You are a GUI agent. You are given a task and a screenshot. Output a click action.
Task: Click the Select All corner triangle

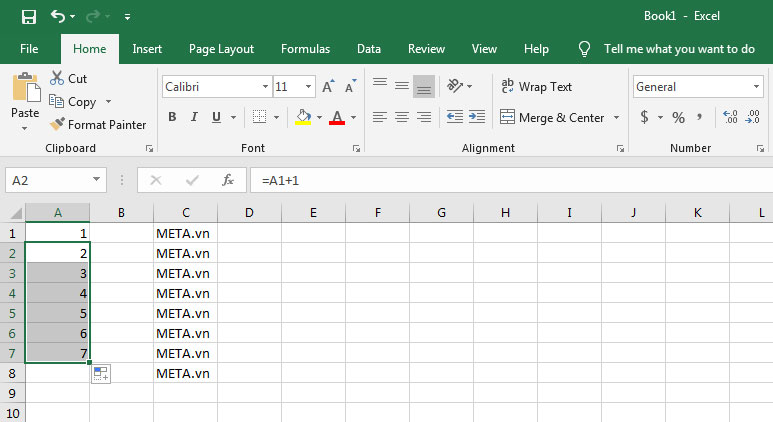point(16,213)
